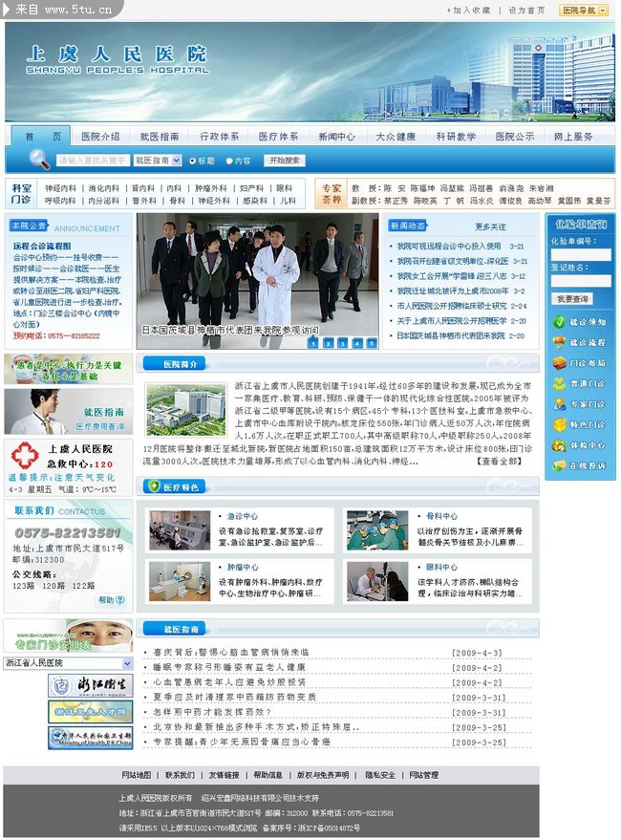621x840 pixels.
Task: Open 就诊流程 icon in right sidebar
Action: (x=560, y=342)
